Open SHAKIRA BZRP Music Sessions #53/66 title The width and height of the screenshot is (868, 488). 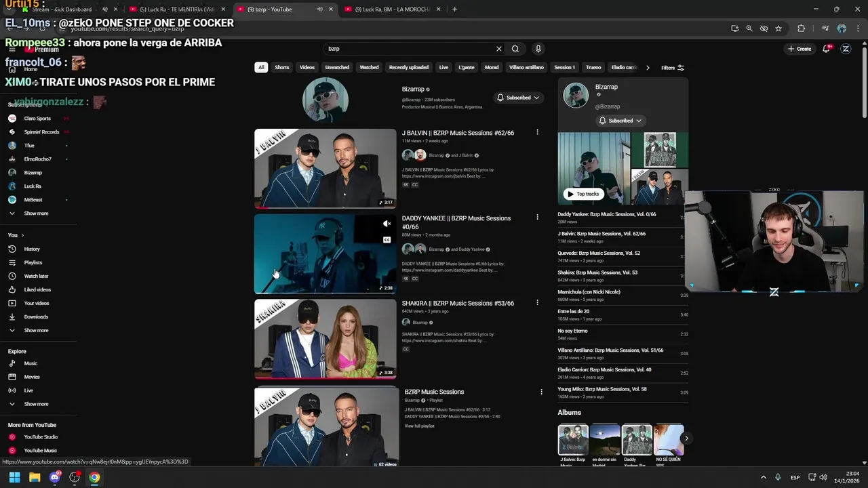458,303
